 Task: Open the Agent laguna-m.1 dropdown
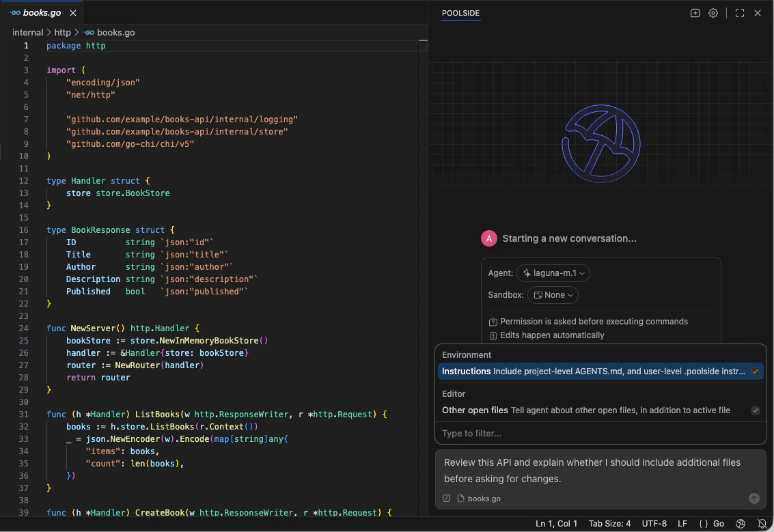[x=553, y=273]
